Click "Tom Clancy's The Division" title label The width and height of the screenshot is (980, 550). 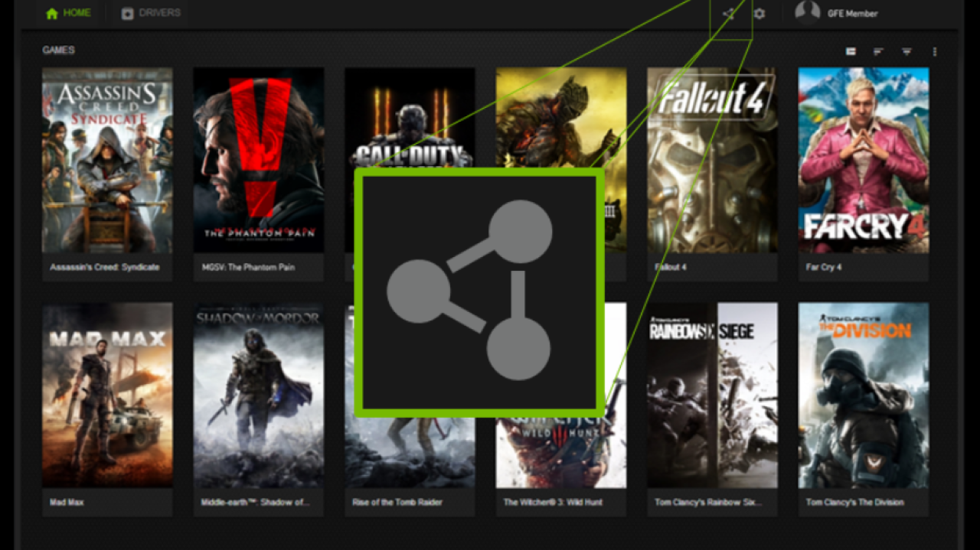tap(855, 503)
